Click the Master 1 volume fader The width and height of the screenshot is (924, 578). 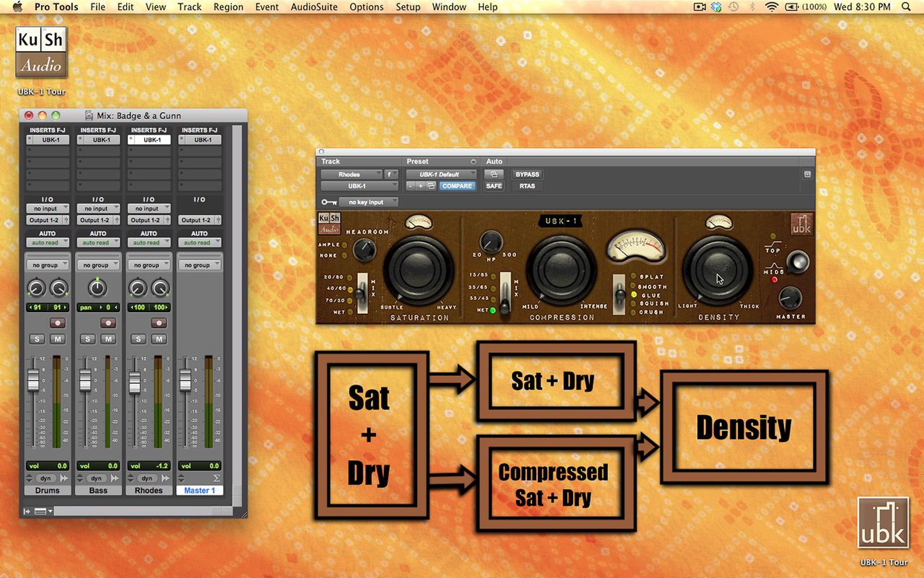pos(186,380)
